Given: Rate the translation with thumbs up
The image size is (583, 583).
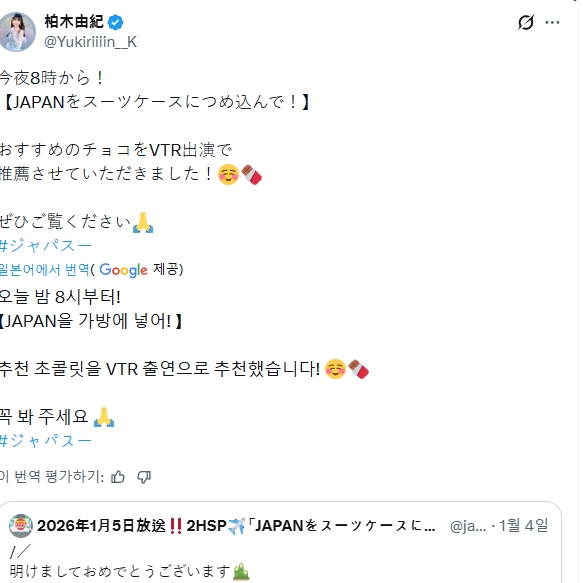Looking at the screenshot, I should (118, 477).
